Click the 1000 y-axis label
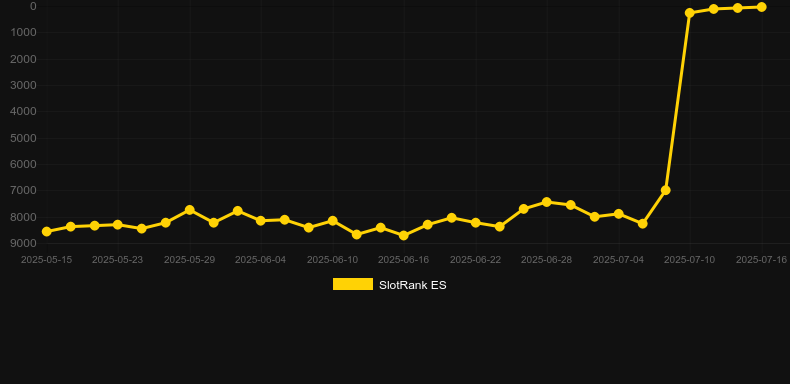The width and height of the screenshot is (790, 384). tap(23, 32)
